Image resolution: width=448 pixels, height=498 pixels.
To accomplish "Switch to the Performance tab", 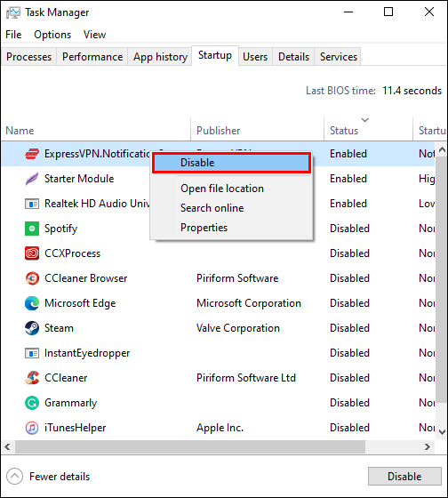I will coord(92,57).
